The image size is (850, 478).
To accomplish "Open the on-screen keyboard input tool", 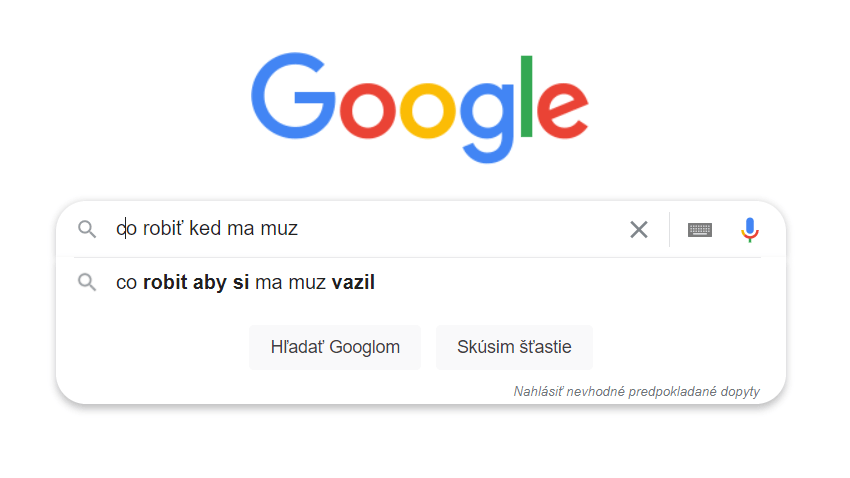I will (700, 230).
